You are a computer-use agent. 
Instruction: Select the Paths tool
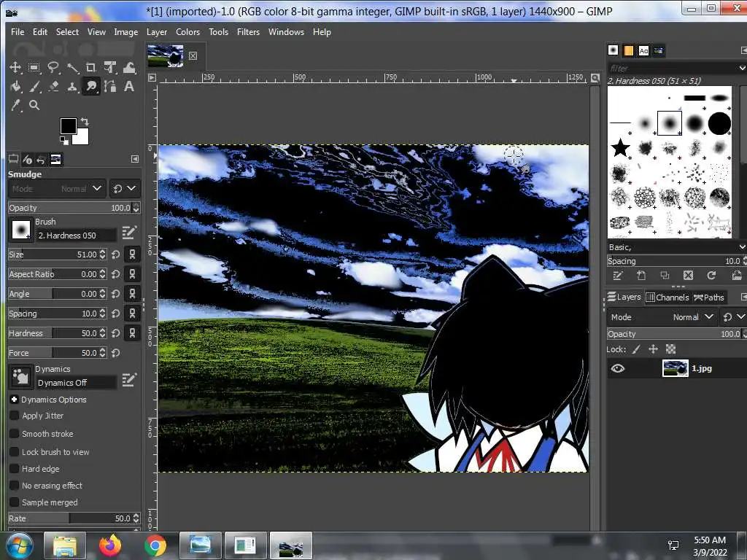pos(110,87)
